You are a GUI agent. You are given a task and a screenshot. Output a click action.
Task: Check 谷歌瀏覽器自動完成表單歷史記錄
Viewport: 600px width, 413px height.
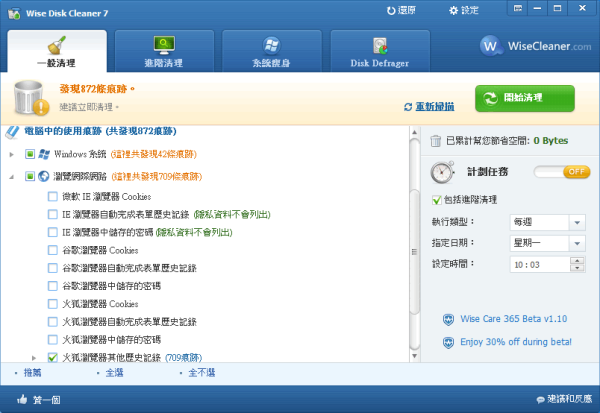tap(53, 268)
